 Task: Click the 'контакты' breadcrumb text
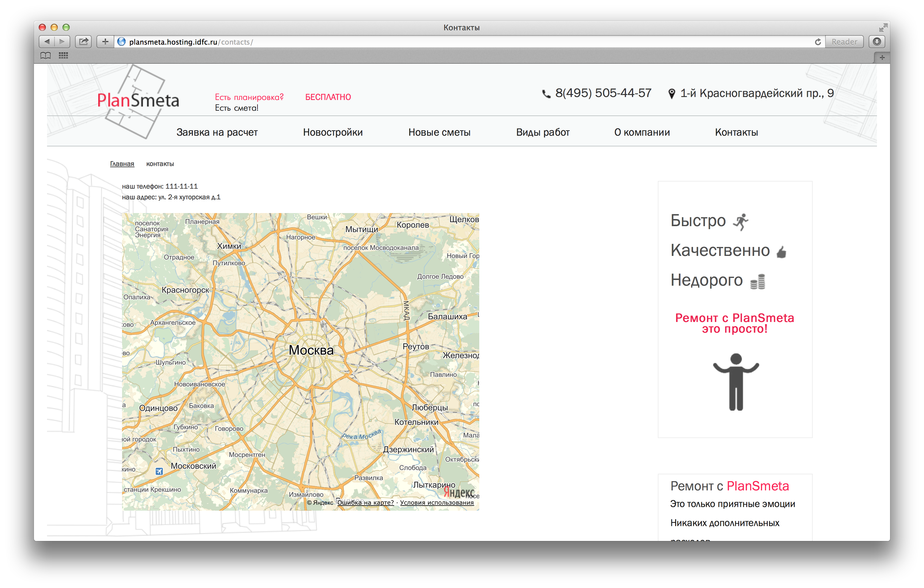tap(160, 164)
